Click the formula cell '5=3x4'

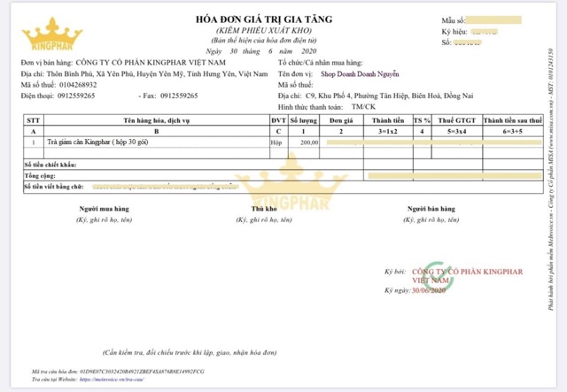tap(457, 132)
